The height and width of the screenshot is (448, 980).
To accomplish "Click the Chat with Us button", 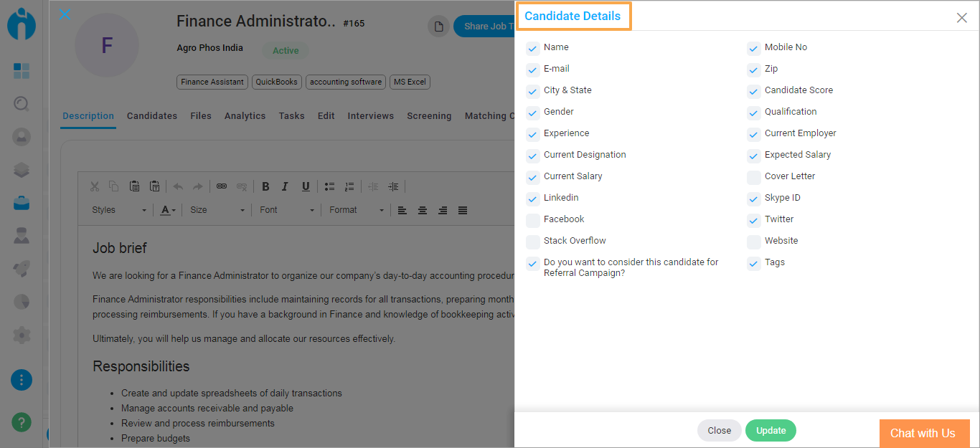I will (923, 433).
